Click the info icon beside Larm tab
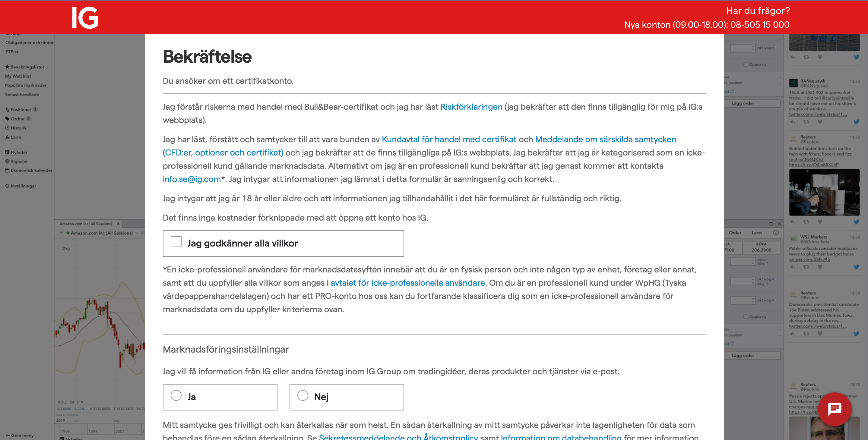 click(x=776, y=233)
